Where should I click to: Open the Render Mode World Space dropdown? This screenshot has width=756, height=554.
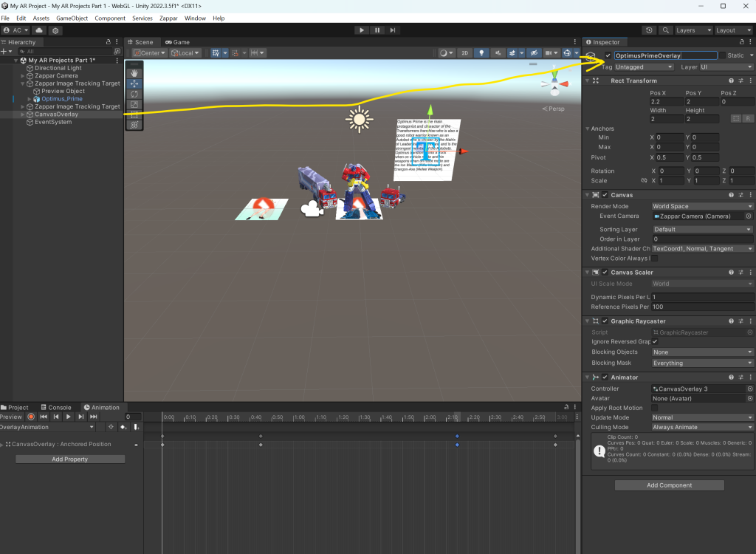tap(702, 206)
